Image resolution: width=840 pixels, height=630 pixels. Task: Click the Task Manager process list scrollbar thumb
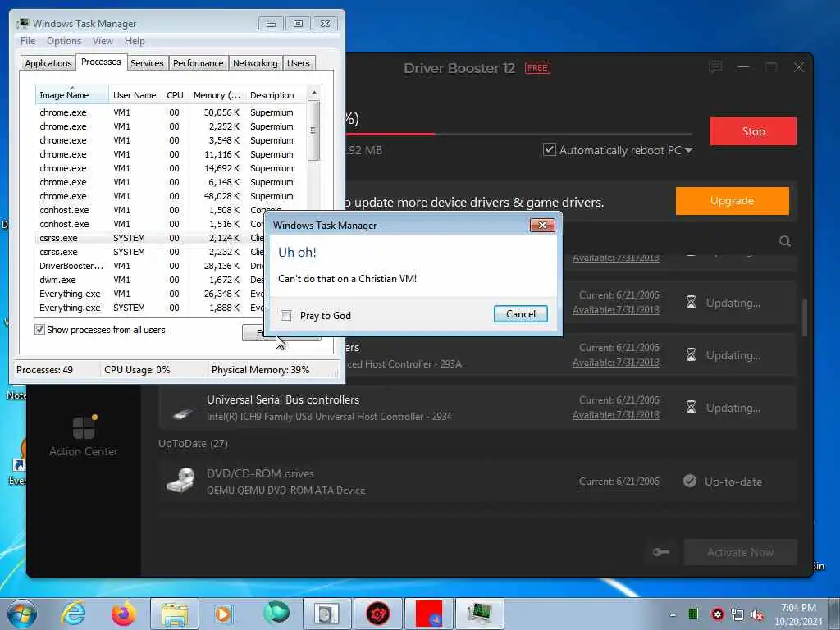(x=314, y=130)
